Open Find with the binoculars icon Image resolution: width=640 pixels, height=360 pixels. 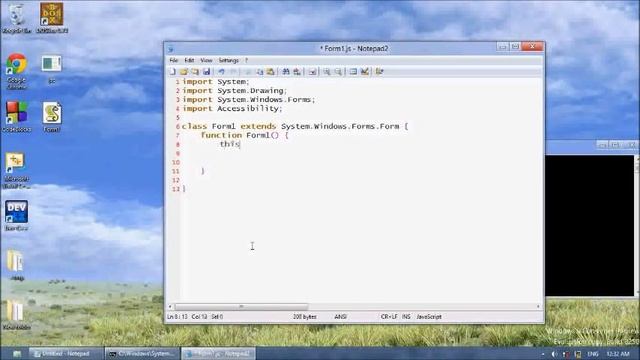click(286, 72)
